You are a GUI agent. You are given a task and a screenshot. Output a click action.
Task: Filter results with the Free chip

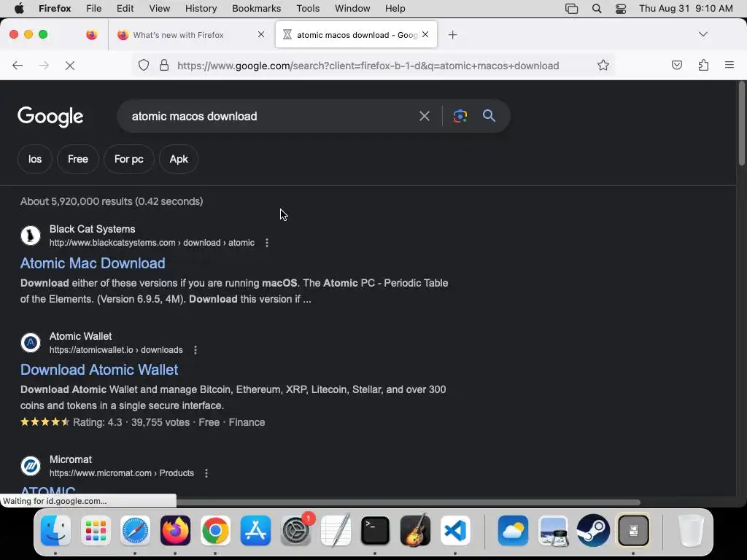click(x=77, y=159)
